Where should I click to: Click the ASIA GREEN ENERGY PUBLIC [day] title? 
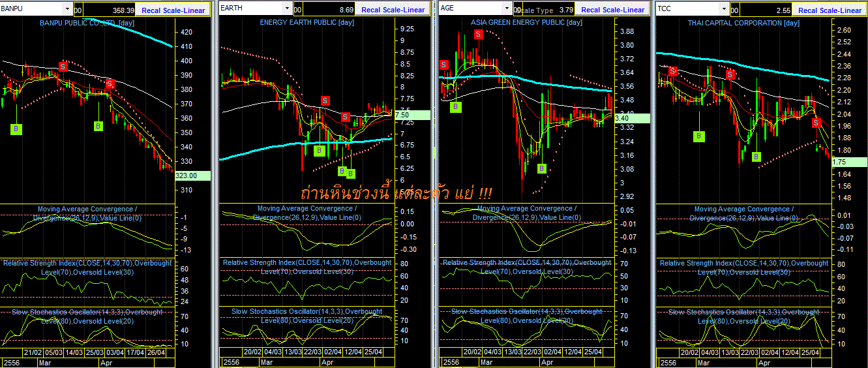(526, 23)
